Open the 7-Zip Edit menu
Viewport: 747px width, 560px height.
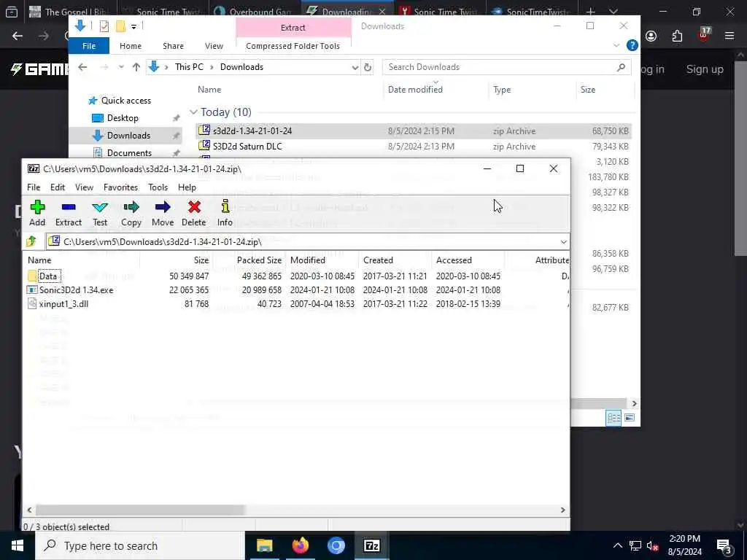coord(58,187)
